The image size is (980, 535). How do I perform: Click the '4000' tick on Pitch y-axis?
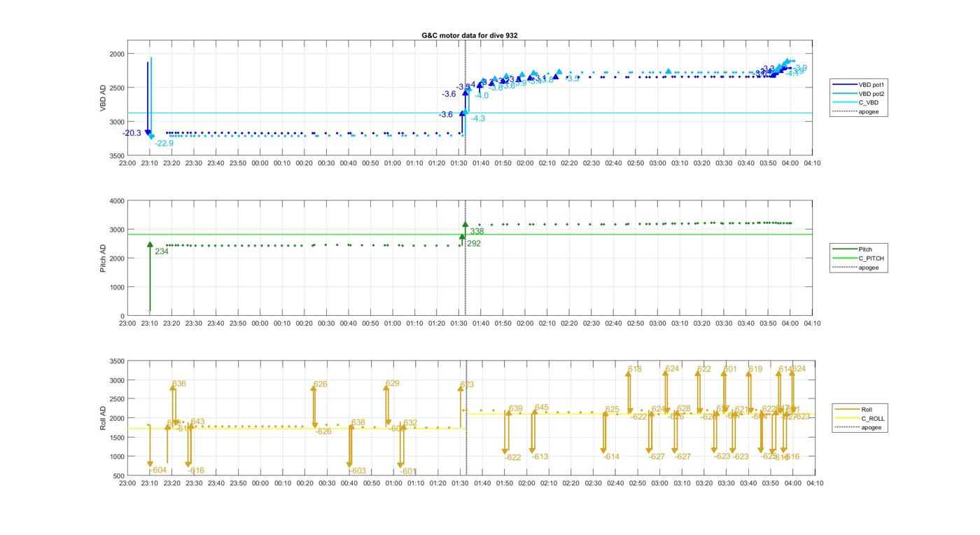click(x=117, y=202)
